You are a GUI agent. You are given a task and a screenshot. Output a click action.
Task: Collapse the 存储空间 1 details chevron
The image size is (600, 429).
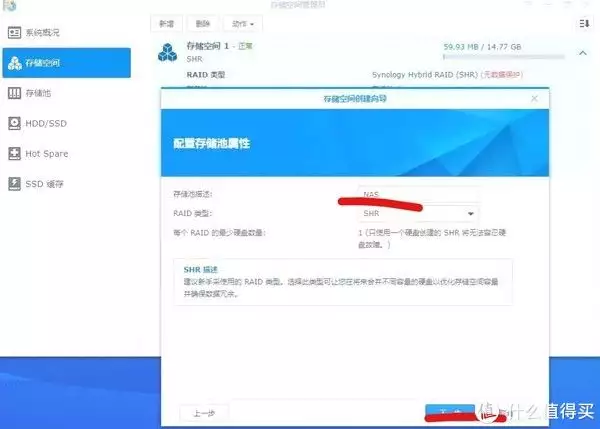(x=583, y=53)
